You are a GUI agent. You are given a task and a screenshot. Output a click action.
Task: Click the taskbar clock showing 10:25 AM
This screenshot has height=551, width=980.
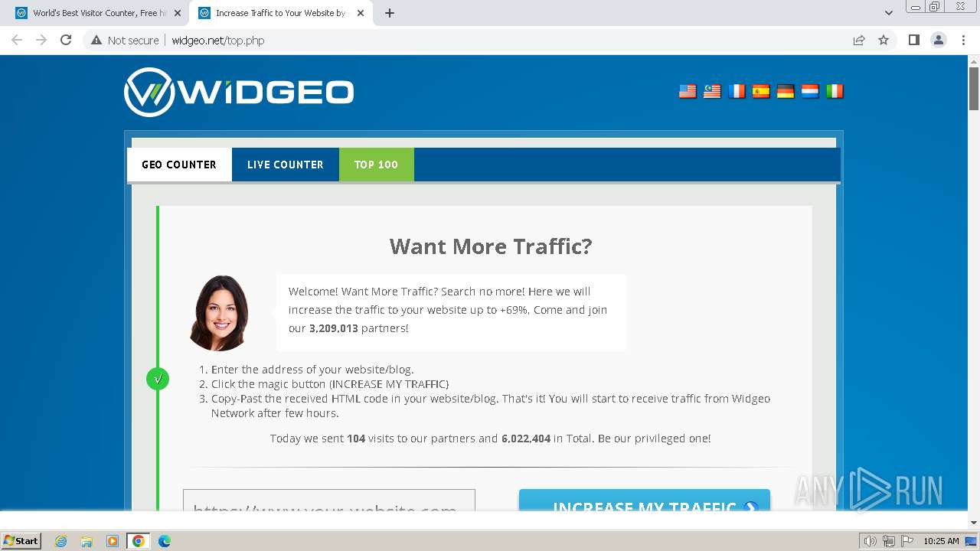click(x=941, y=541)
